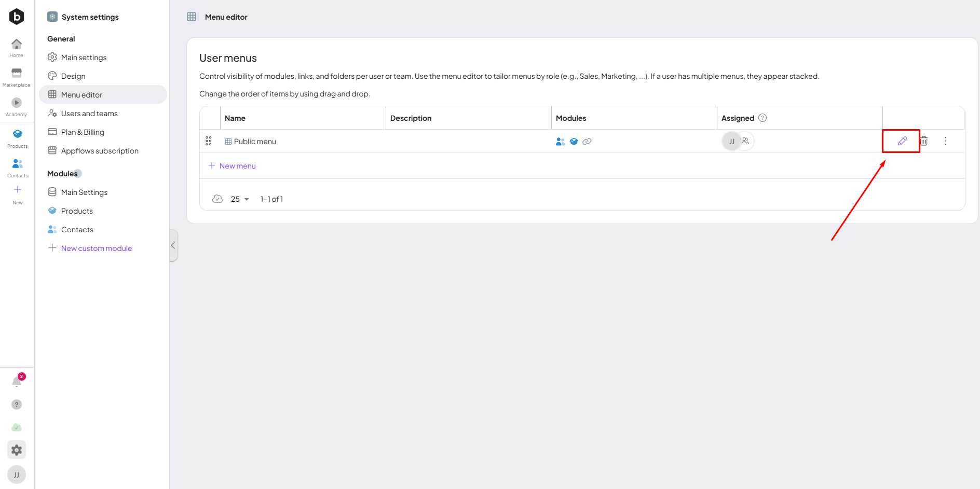Click New custom module link
Image resolution: width=980 pixels, height=489 pixels.
(x=97, y=248)
